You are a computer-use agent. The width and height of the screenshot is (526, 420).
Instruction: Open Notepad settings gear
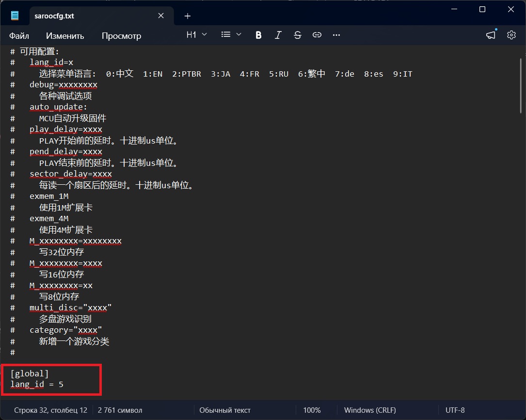[511, 35]
